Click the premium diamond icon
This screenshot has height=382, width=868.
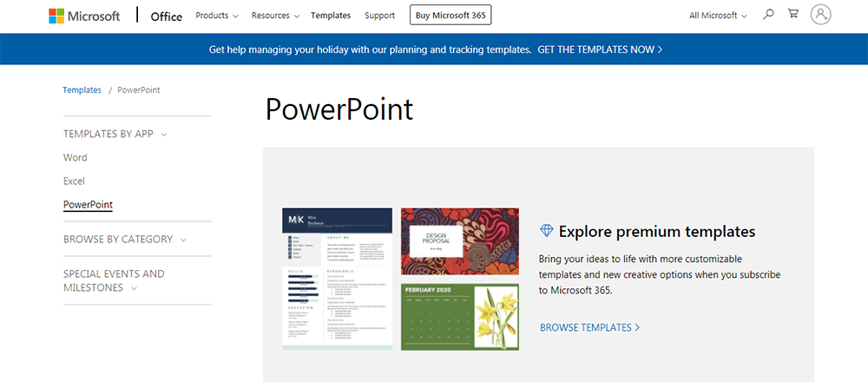tap(546, 231)
